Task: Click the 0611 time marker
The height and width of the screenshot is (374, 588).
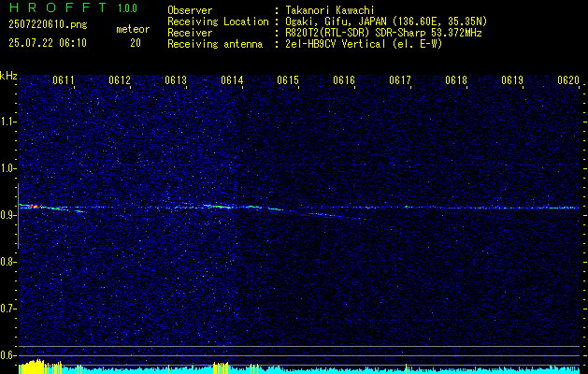Action: click(64, 80)
